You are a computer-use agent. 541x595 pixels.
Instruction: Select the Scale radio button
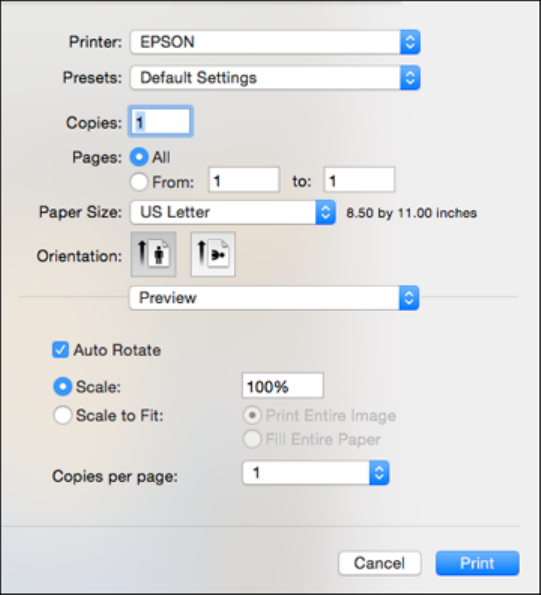[x=63, y=387]
